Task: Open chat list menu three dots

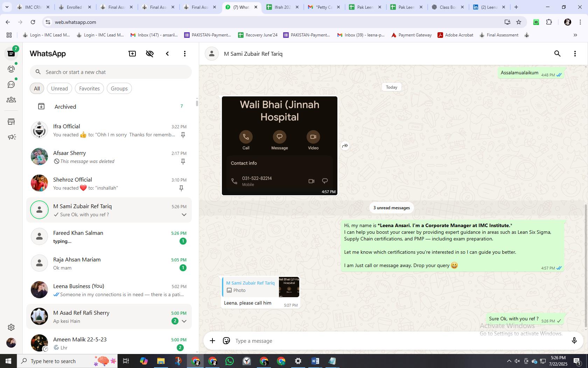Action: point(185,54)
